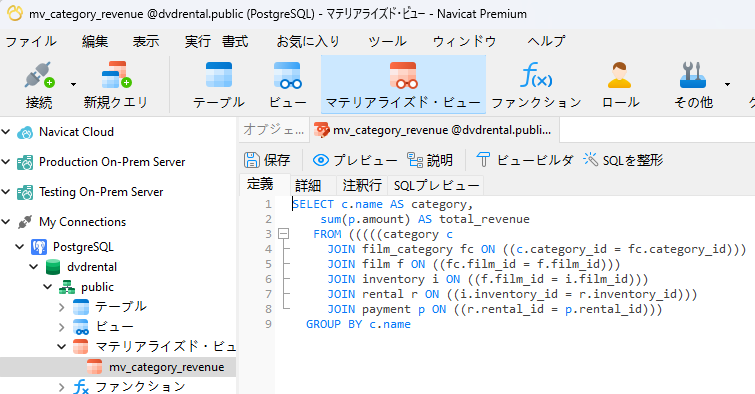
Task: Open the 編集 menu
Action: pyautogui.click(x=94, y=41)
